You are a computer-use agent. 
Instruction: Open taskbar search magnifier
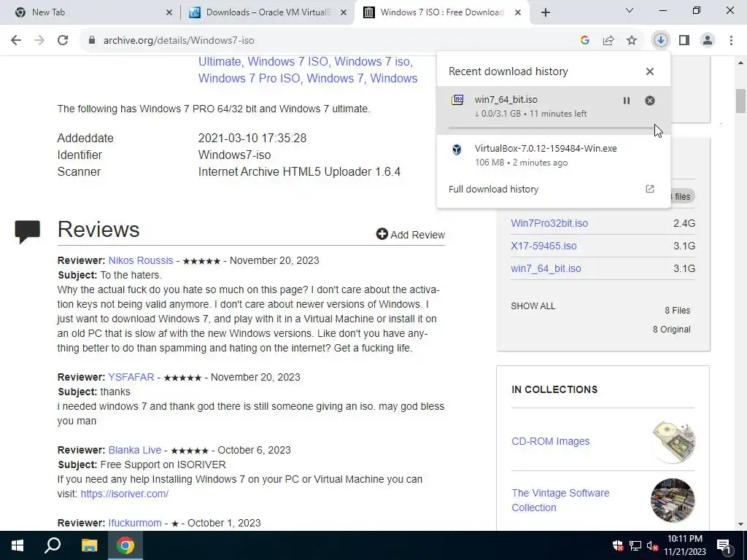[x=53, y=545]
